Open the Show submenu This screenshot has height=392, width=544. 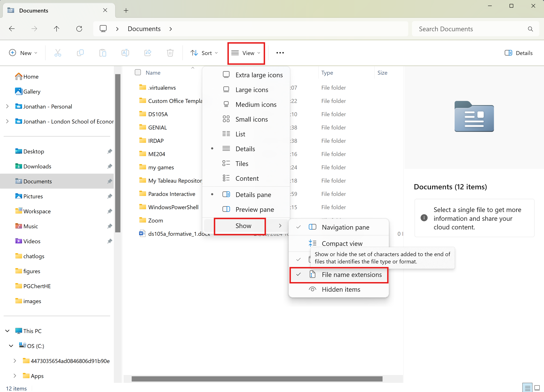click(x=246, y=226)
